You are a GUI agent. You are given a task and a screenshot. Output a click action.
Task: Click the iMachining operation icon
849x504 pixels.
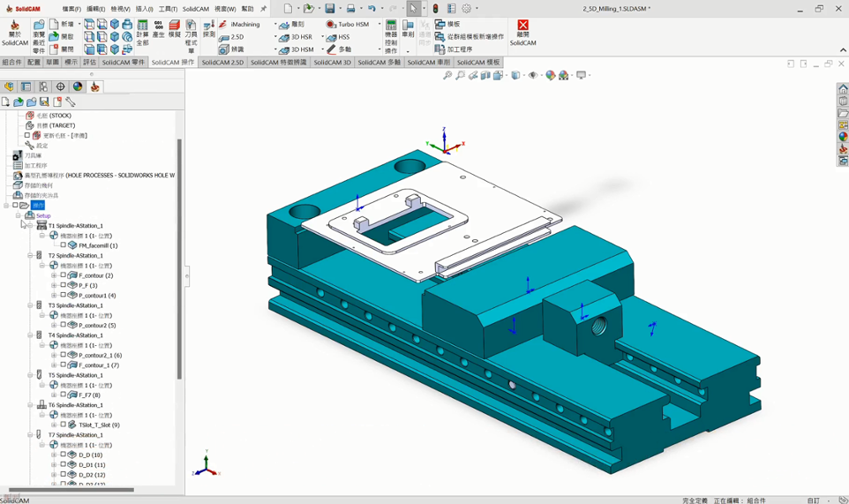click(x=239, y=25)
